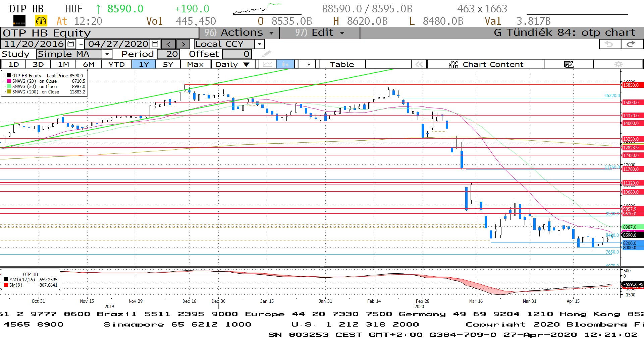Click the Period input showing 20

coord(168,54)
